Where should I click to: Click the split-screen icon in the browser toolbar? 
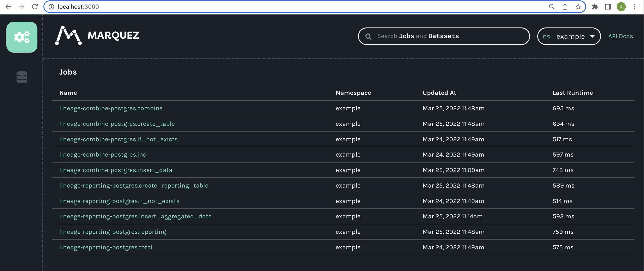pos(608,7)
